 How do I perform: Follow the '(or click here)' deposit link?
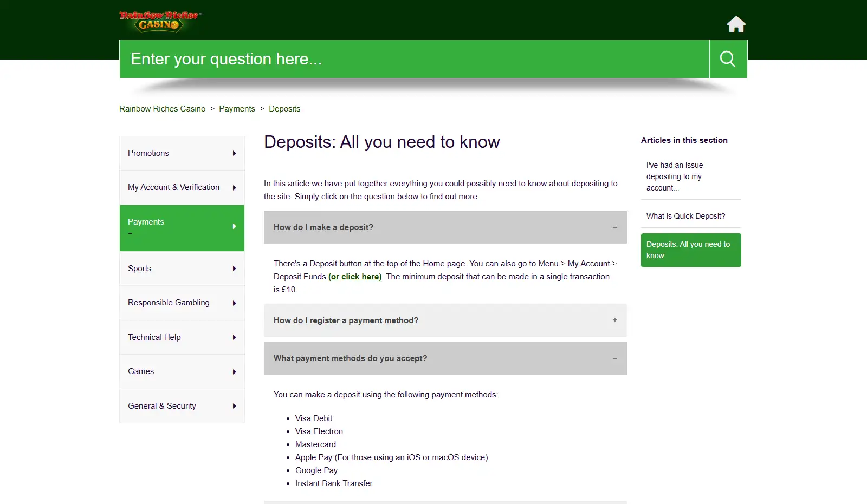[355, 277]
